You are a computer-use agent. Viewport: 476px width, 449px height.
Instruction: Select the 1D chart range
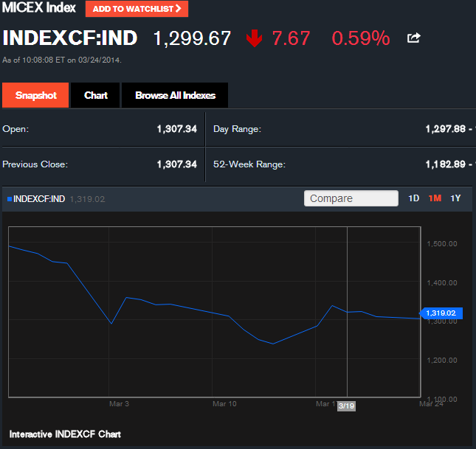[414, 198]
